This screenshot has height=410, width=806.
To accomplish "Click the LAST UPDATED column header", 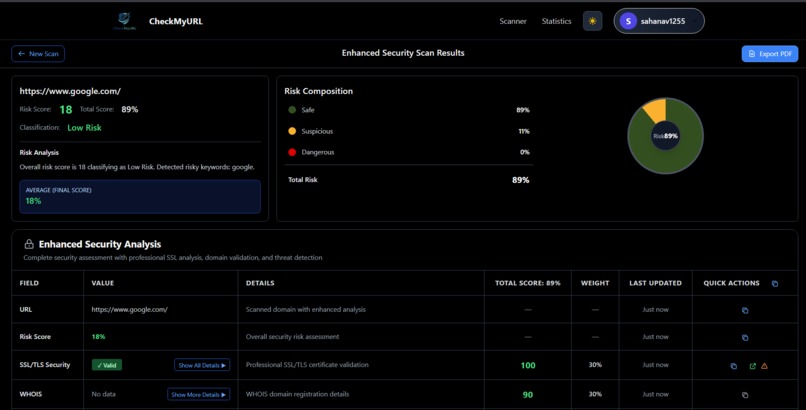I will coord(655,283).
